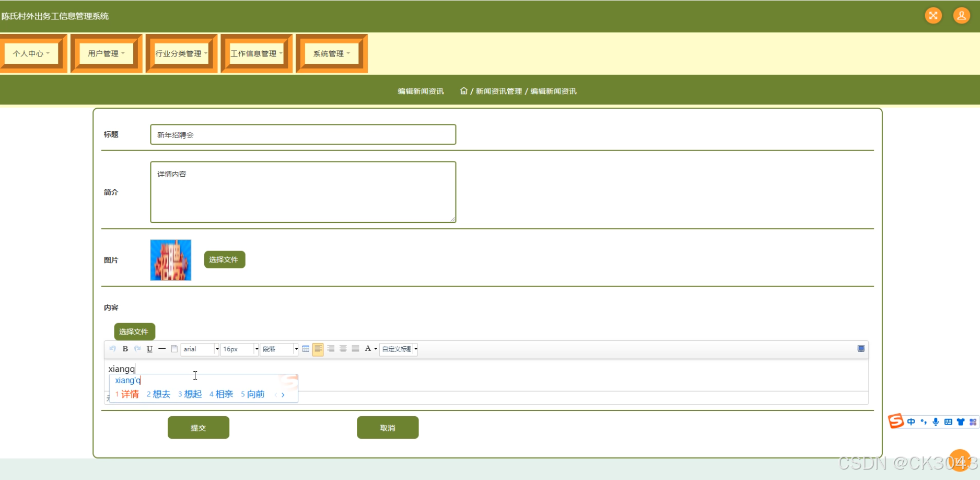
Task: Click the 简介 textarea
Action: pos(303,192)
